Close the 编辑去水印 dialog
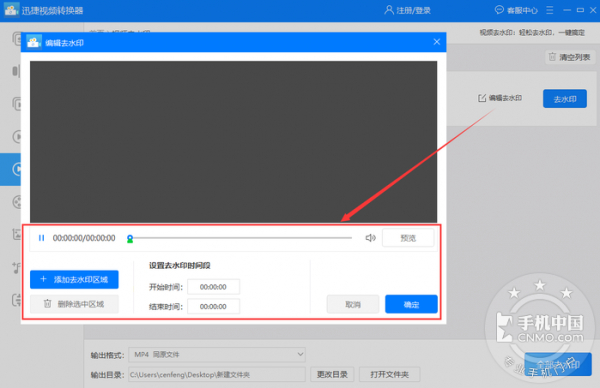 (x=437, y=42)
